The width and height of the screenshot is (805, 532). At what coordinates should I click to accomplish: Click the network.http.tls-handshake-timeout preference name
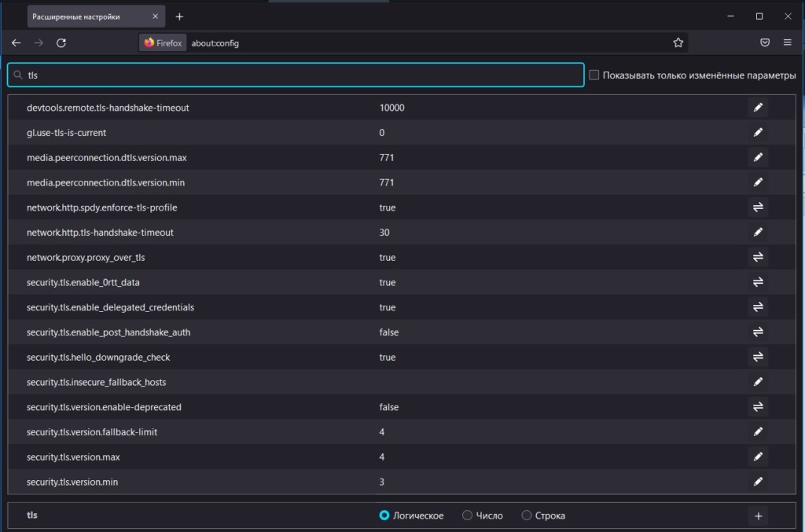point(100,233)
